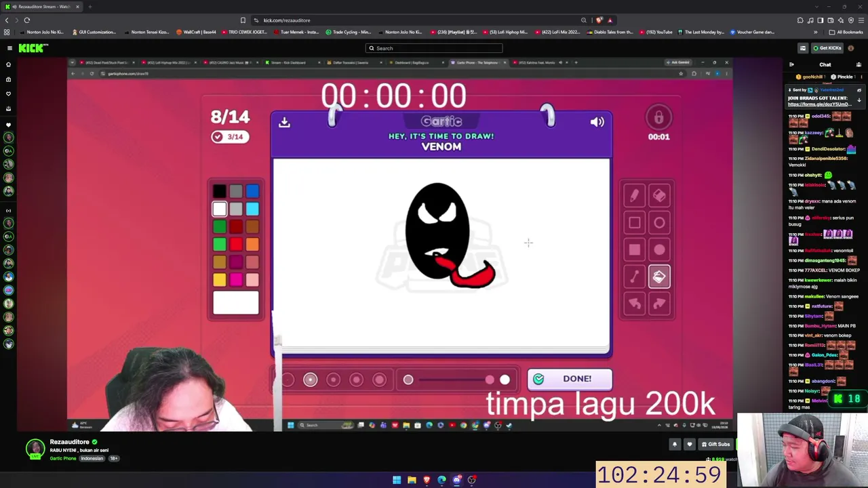
Task: Open Brave browser from the taskbar
Action: point(427,480)
